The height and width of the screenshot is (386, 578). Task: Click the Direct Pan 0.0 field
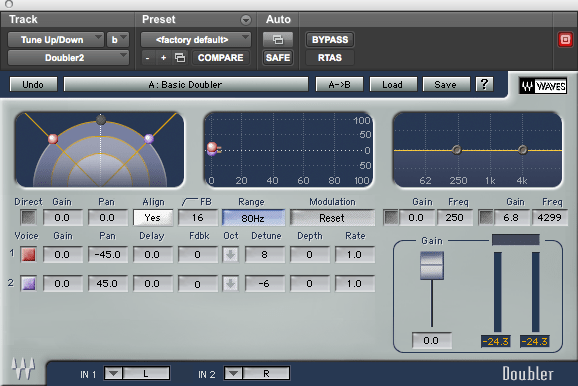point(108,218)
